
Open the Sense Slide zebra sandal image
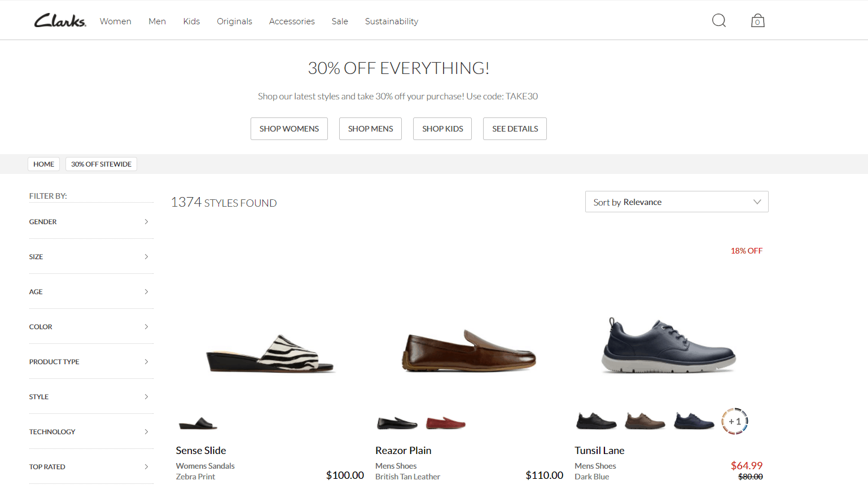271,353
